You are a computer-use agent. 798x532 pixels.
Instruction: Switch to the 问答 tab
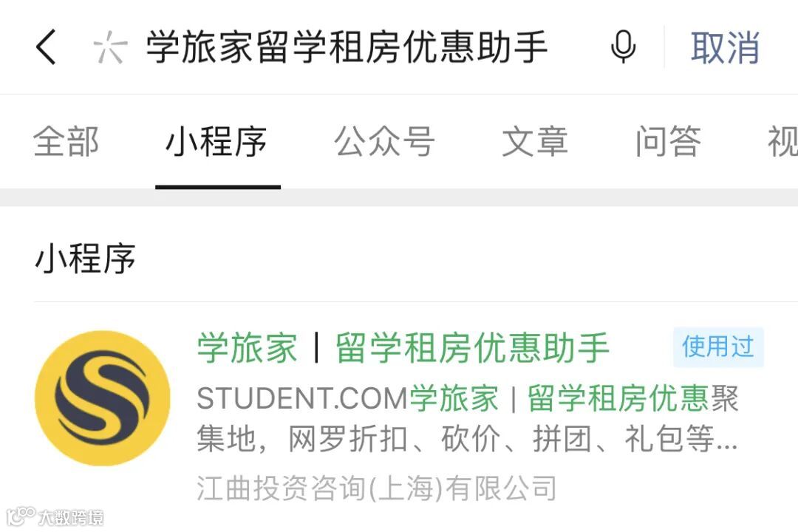click(x=668, y=142)
